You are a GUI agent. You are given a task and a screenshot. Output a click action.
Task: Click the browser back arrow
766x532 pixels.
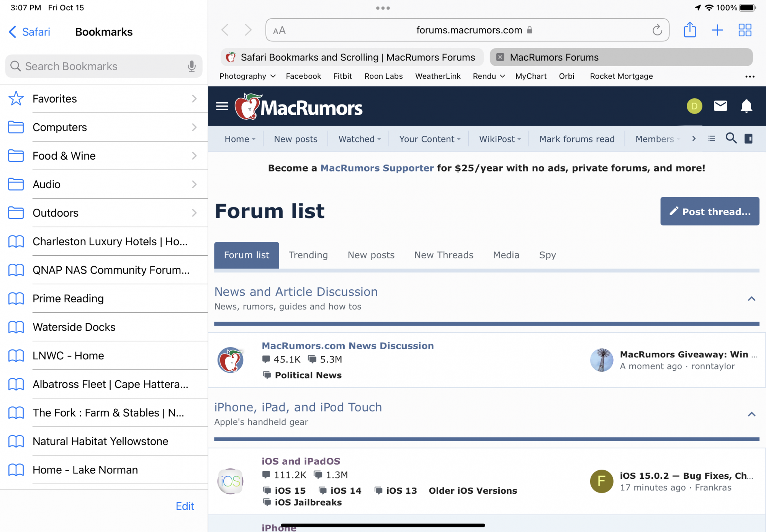pos(225,30)
